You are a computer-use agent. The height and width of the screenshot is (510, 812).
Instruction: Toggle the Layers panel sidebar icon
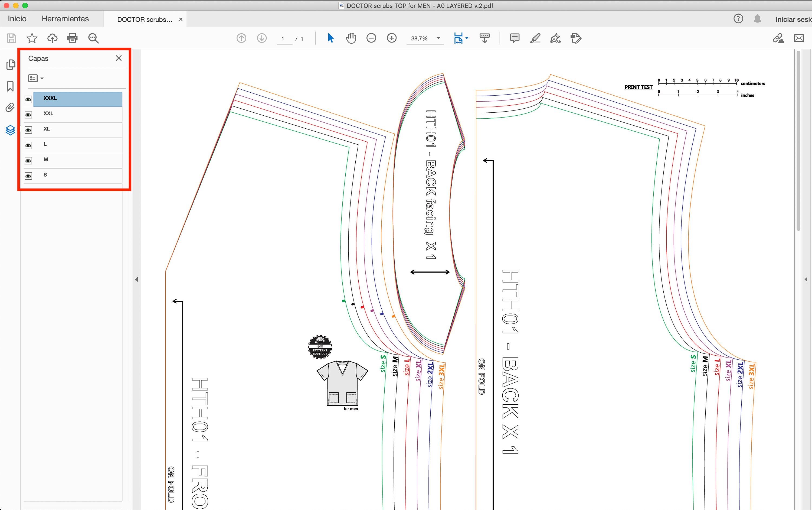(x=11, y=130)
